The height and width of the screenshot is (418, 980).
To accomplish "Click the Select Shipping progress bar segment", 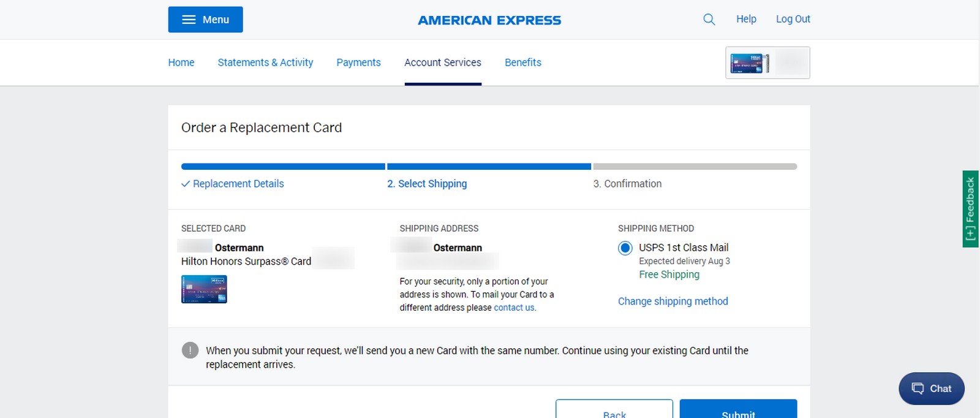I will tap(488, 166).
